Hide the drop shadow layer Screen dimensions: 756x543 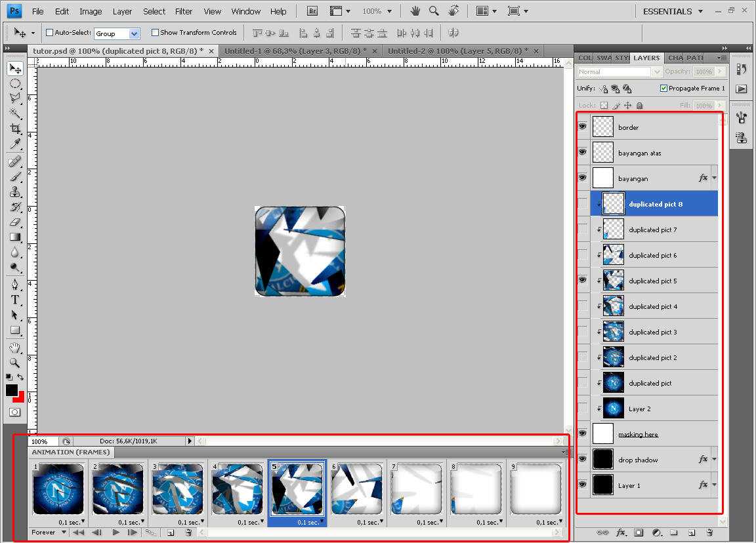coord(583,458)
